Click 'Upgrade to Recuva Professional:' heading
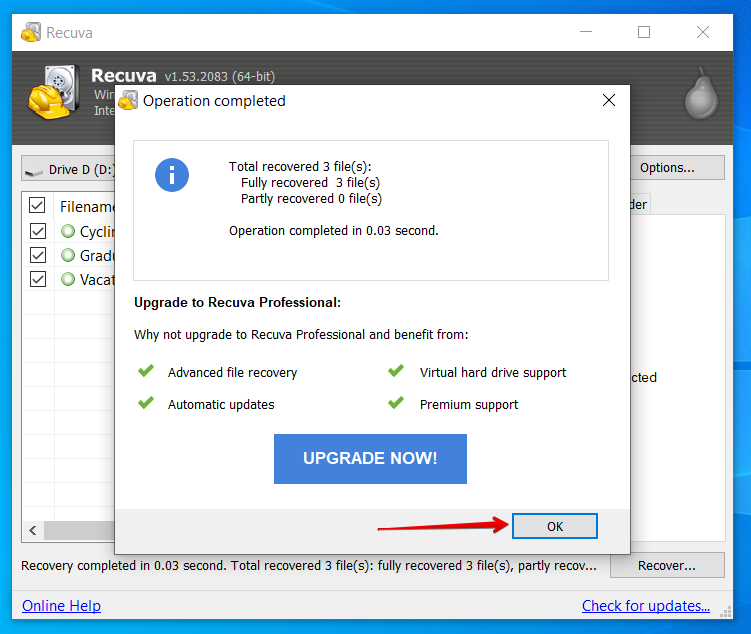 click(238, 303)
